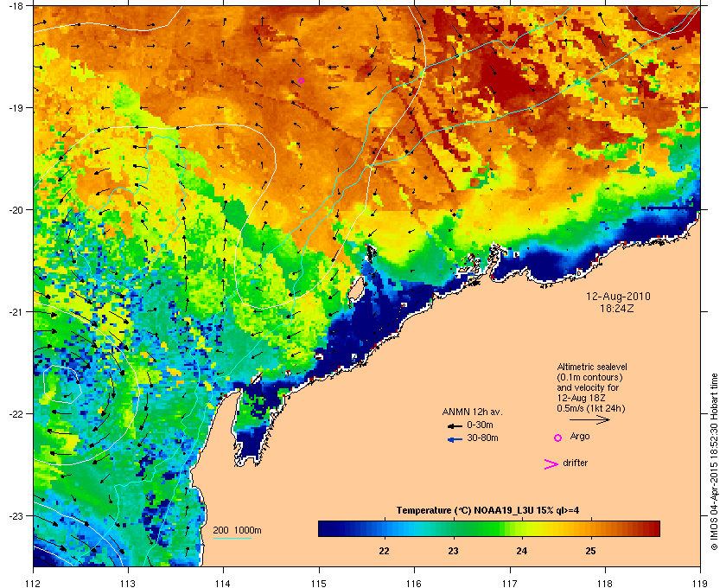Click the colorbar tick label 22

coord(384,551)
